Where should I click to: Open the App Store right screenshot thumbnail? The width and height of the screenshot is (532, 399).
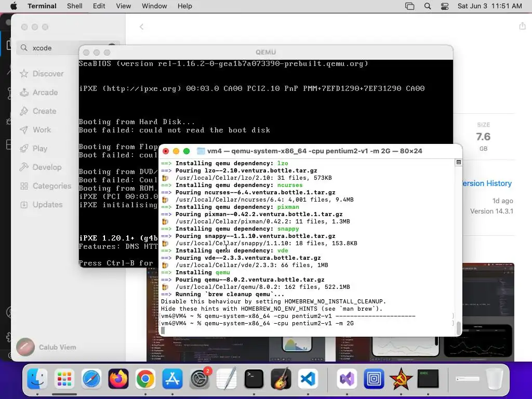tap(424, 349)
